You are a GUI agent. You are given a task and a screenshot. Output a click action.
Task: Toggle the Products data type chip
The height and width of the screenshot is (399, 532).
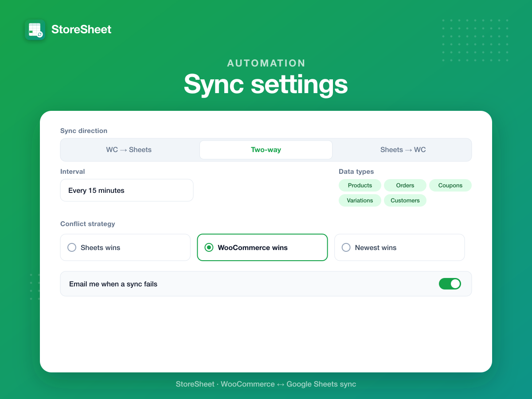pyautogui.click(x=360, y=185)
